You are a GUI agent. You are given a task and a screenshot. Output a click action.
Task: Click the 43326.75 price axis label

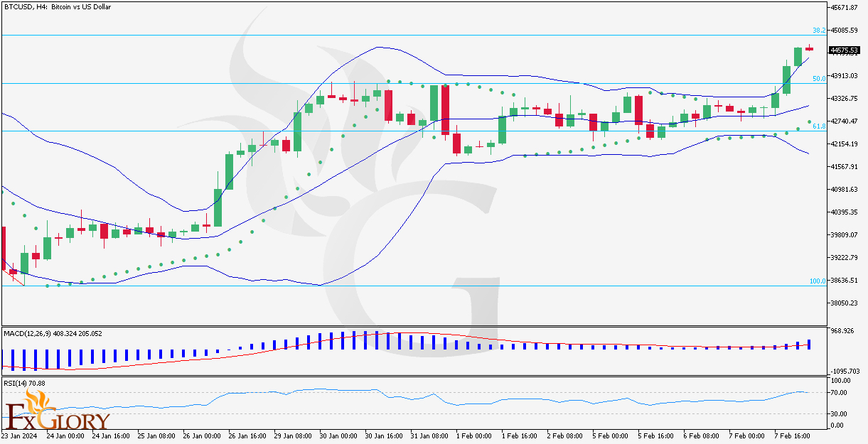[844, 99]
